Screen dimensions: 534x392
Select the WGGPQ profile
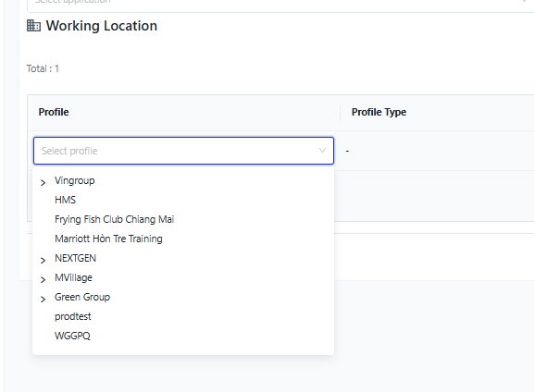(x=72, y=336)
